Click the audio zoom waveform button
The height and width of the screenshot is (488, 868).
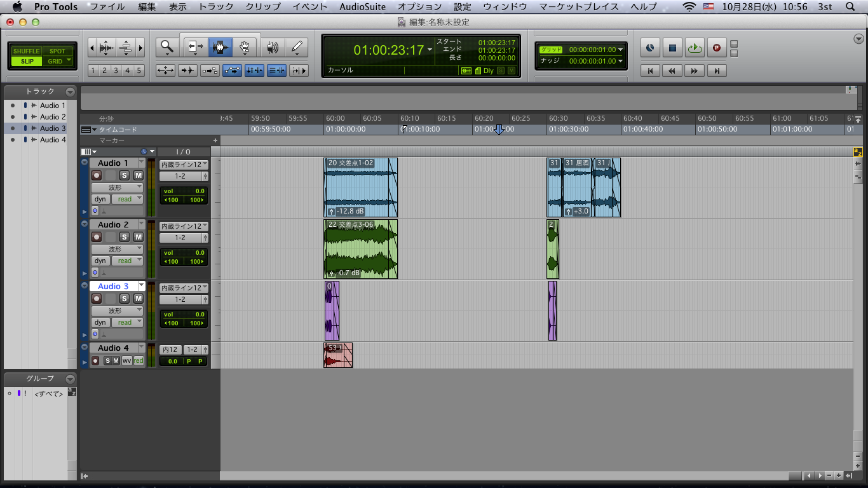(107, 48)
